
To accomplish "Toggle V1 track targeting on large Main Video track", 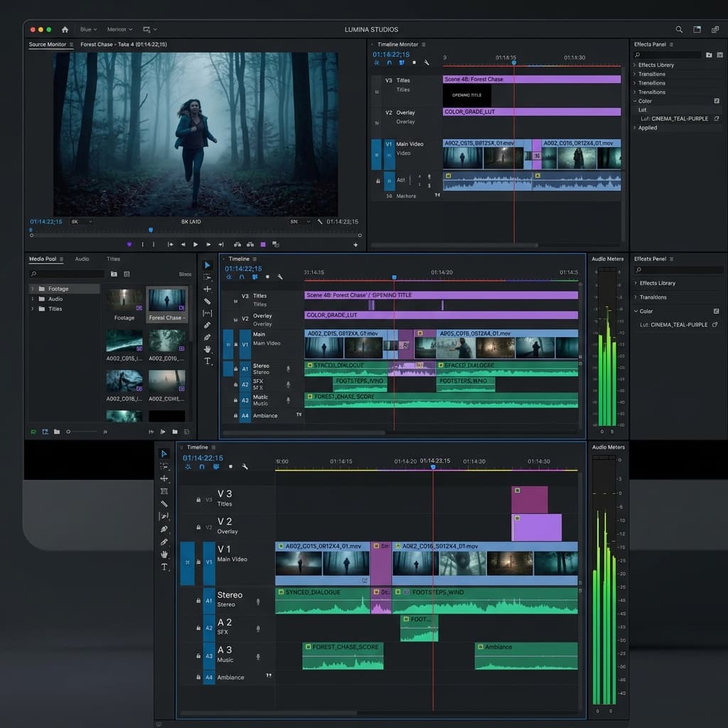I will point(209,562).
